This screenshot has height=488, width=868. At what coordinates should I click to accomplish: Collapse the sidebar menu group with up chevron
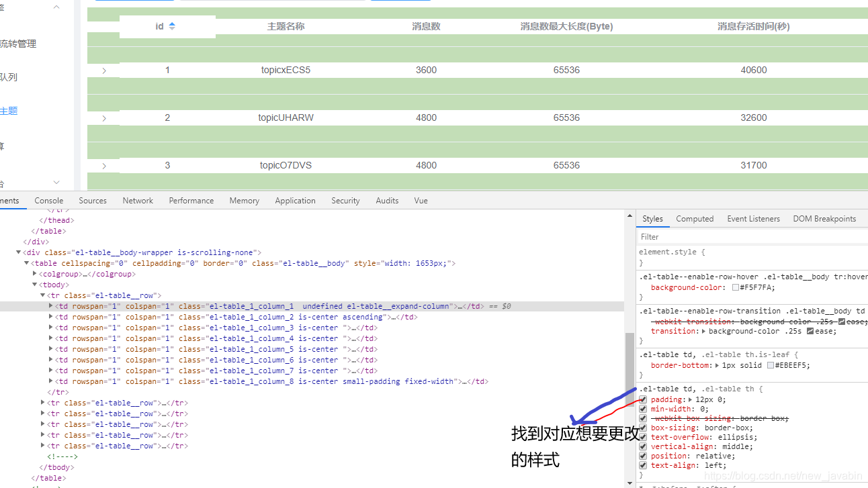coord(56,7)
